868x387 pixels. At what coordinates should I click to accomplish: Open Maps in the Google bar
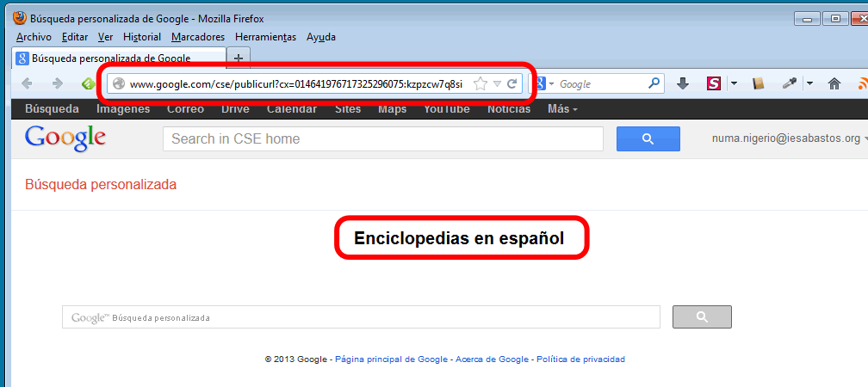(x=393, y=109)
